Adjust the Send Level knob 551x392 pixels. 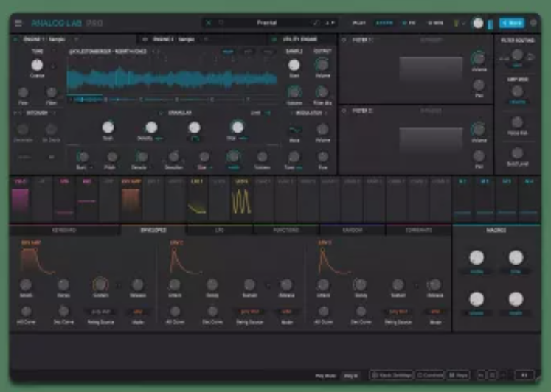tap(517, 153)
